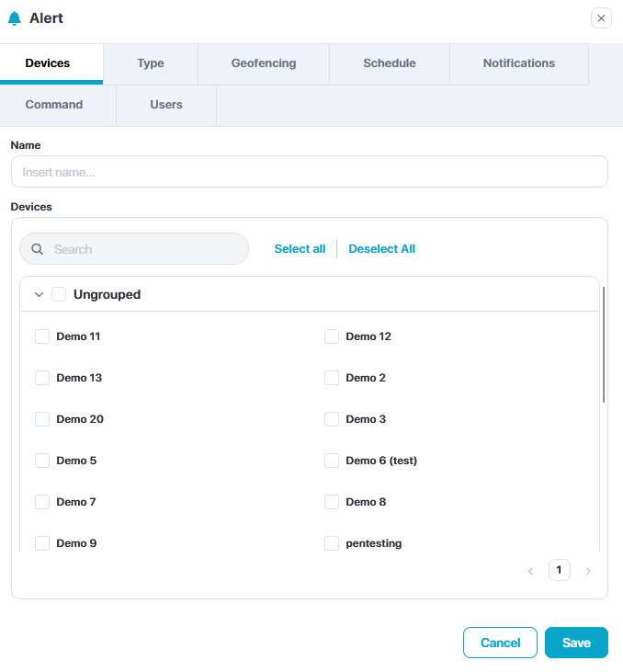Click the Deselect All link
The height and width of the screenshot is (672, 623).
pyautogui.click(x=381, y=249)
